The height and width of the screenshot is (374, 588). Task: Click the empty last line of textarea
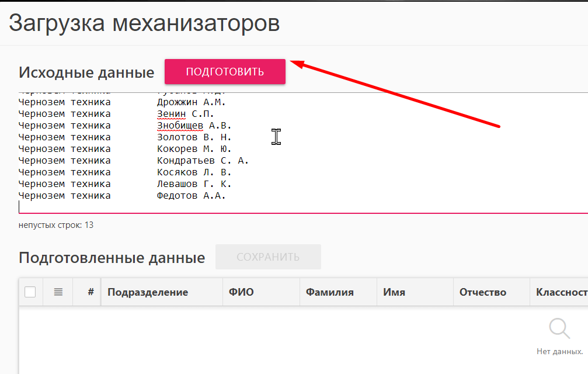click(175, 207)
